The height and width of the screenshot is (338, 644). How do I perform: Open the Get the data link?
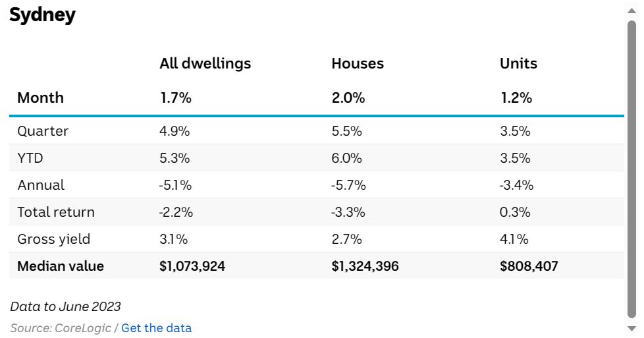coord(156,328)
